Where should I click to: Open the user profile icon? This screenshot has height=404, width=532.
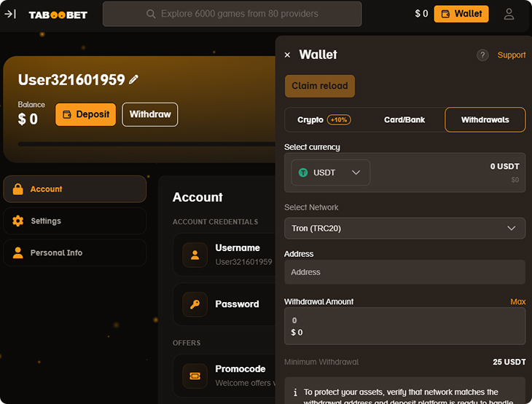pyautogui.click(x=509, y=14)
